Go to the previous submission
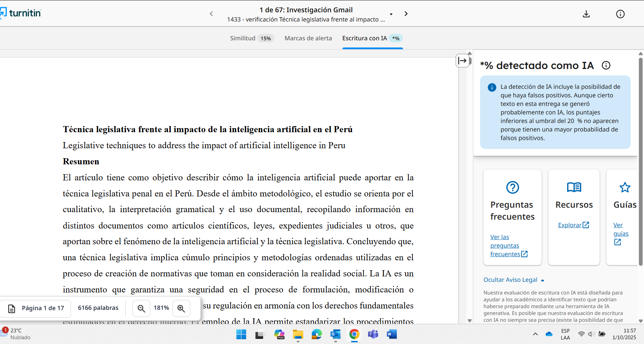Image resolution: width=644 pixels, height=344 pixels. tap(211, 14)
